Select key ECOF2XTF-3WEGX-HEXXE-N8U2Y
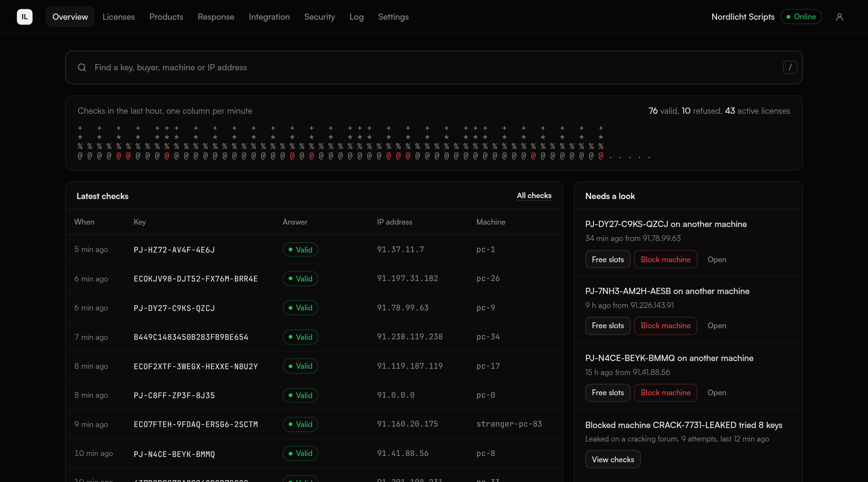This screenshot has height=482, width=868. click(196, 366)
